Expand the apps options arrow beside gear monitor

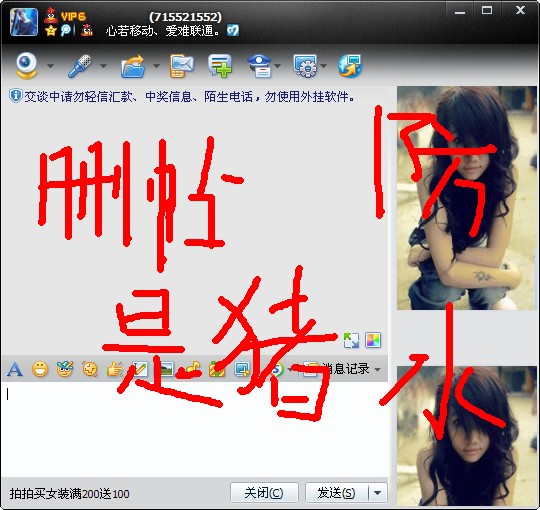click(x=324, y=65)
